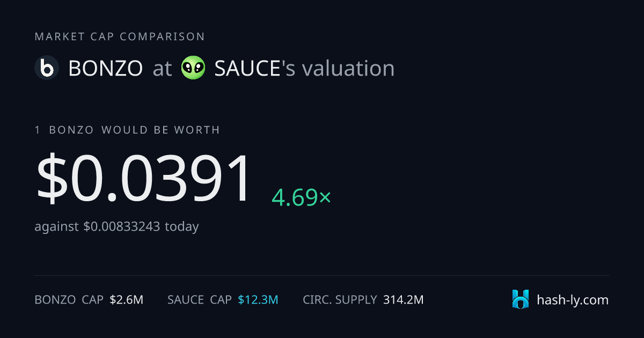
Task: Click the hash-ly logo icon
Action: (521, 299)
